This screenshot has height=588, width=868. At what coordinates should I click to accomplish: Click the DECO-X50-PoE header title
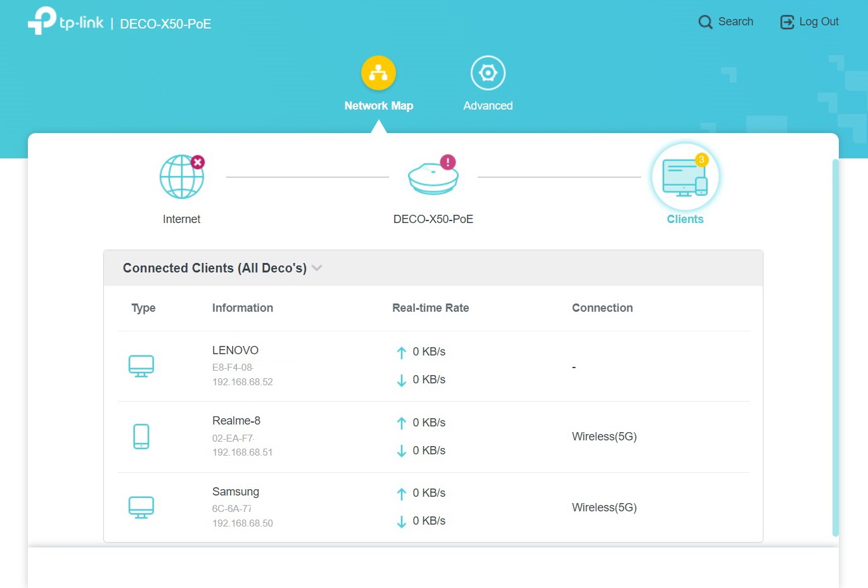click(x=165, y=24)
